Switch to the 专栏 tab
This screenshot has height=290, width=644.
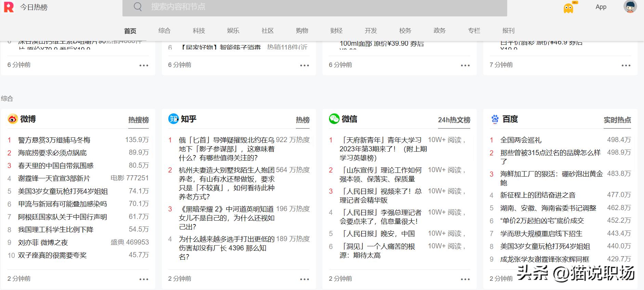474,31
